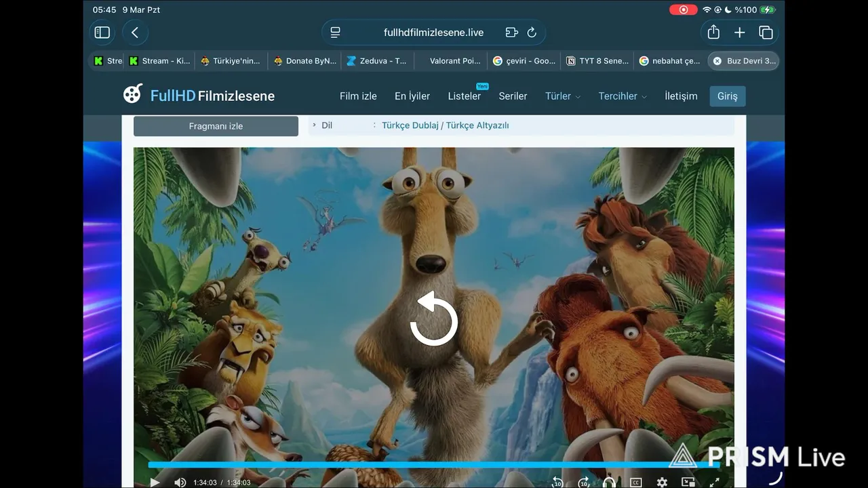Enter fullscreen video mode
The image size is (868, 488).
tap(714, 483)
